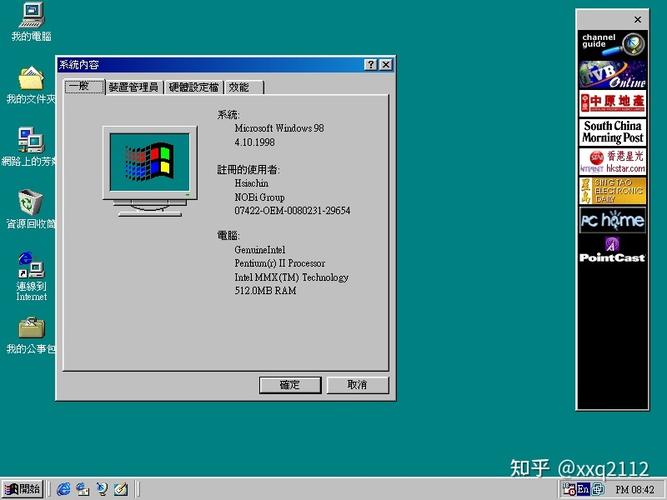Select the 一般 tab
Viewport: 667px width, 500px height.
pyautogui.click(x=85, y=87)
